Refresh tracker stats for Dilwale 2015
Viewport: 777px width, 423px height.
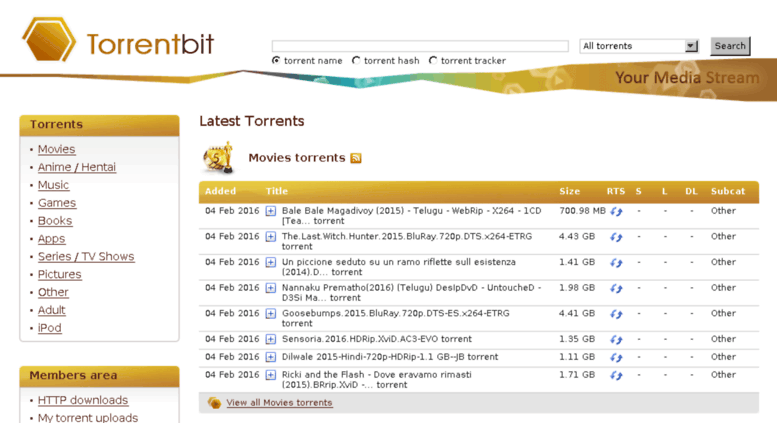[x=616, y=358]
